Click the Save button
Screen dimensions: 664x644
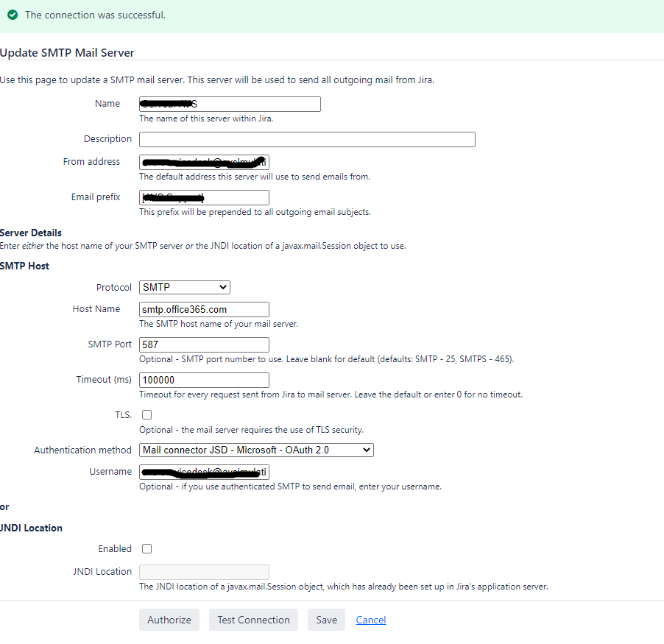[x=327, y=620]
